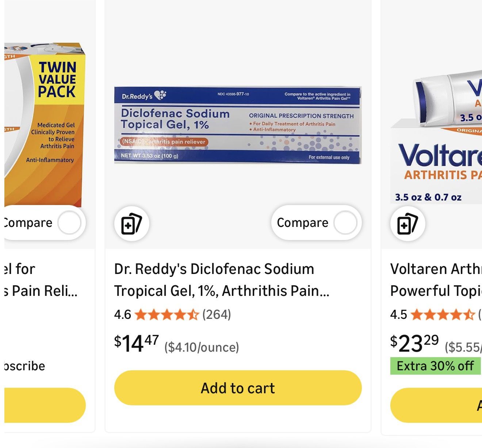View the 264 reviews for Dr. Reddy's gel
Screen dimensions: 482x448
tap(217, 314)
